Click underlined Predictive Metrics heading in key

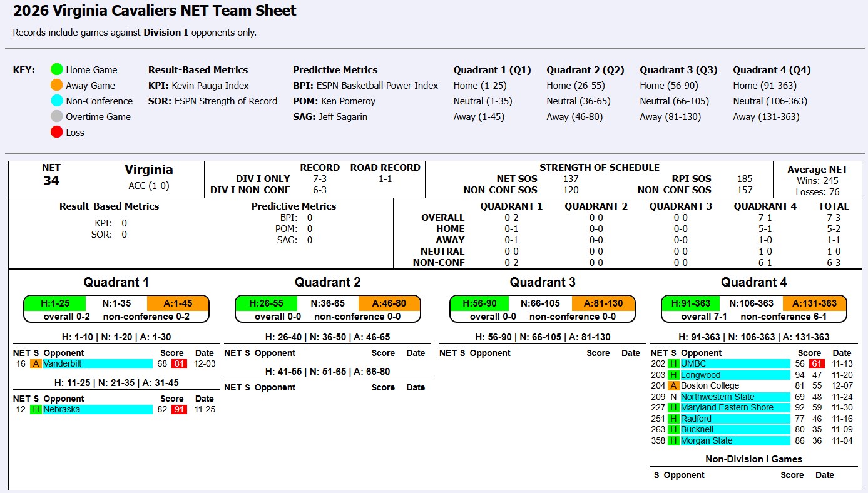coord(335,70)
